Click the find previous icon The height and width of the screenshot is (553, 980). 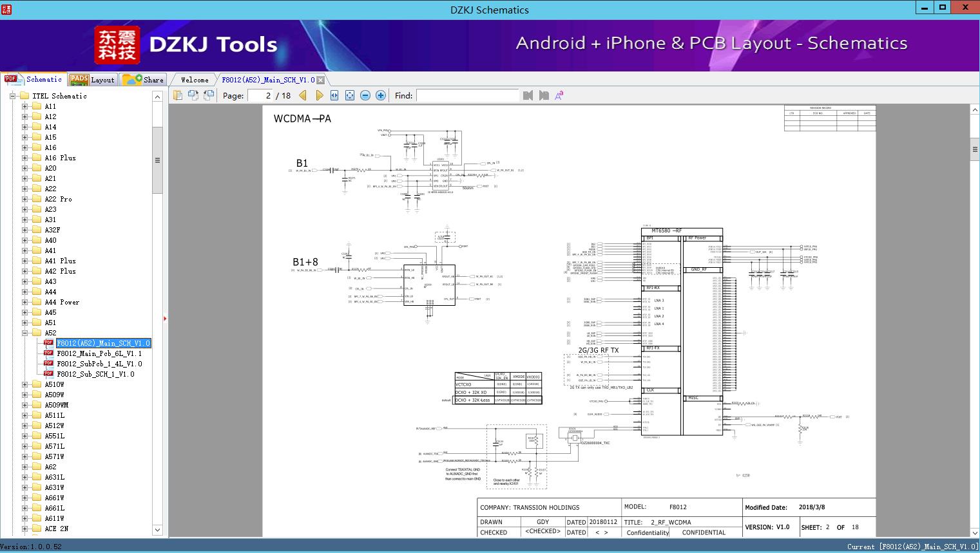[x=528, y=95]
